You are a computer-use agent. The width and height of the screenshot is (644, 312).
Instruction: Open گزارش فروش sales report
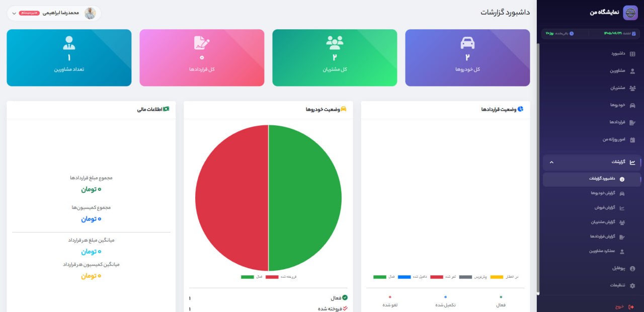[592, 208]
